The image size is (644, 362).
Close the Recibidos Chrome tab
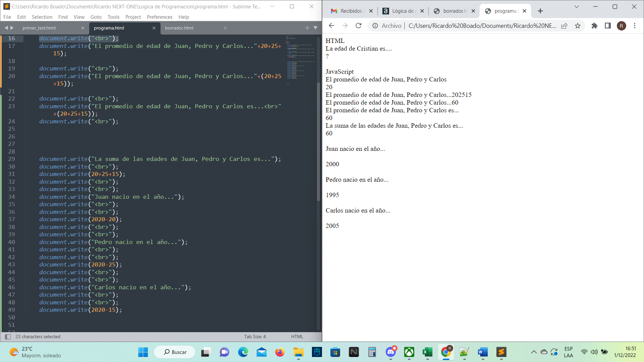pyautogui.click(x=371, y=11)
